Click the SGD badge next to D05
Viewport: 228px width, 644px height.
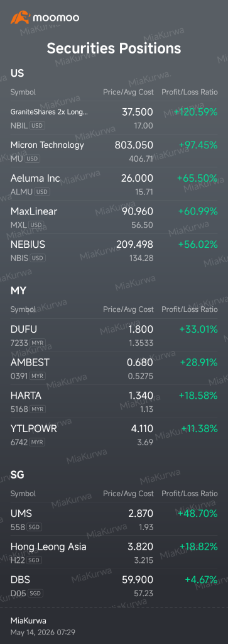click(35, 593)
